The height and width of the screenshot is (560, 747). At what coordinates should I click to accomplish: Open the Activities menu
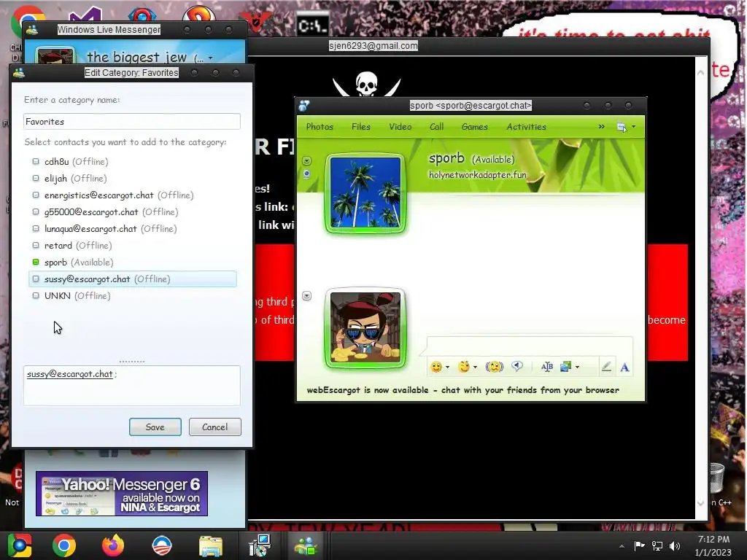(x=527, y=127)
